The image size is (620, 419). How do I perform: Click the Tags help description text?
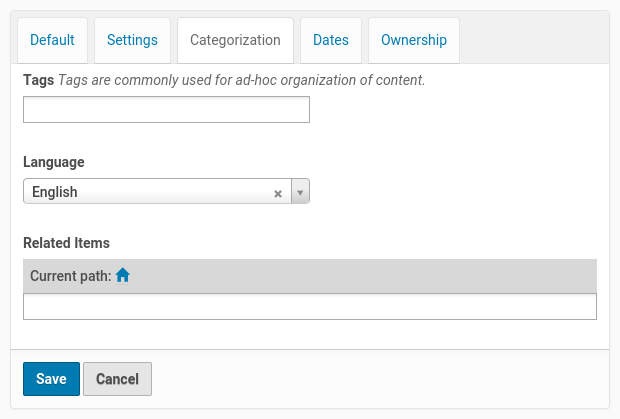pos(242,80)
